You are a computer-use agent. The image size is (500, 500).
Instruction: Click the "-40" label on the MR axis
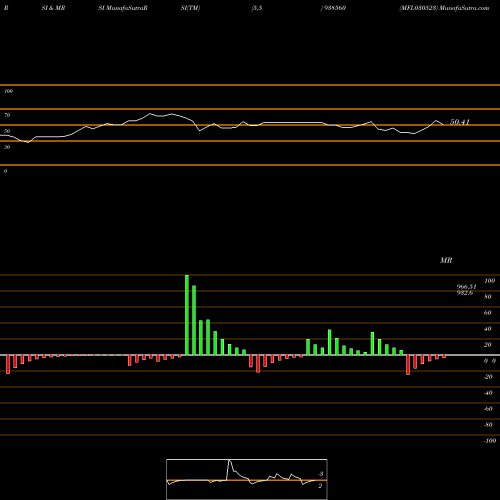coord(488,393)
